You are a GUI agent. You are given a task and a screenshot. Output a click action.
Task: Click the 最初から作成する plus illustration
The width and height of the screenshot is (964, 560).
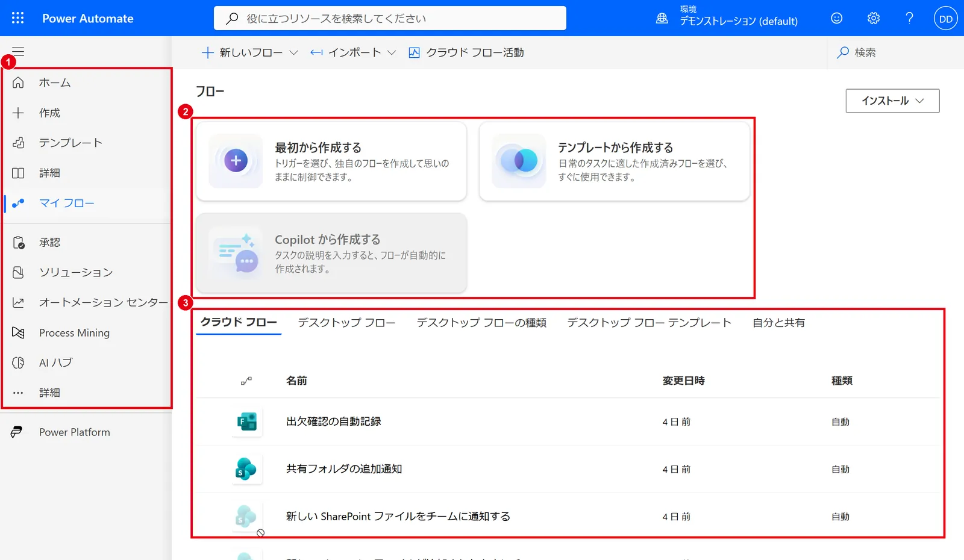click(x=236, y=161)
